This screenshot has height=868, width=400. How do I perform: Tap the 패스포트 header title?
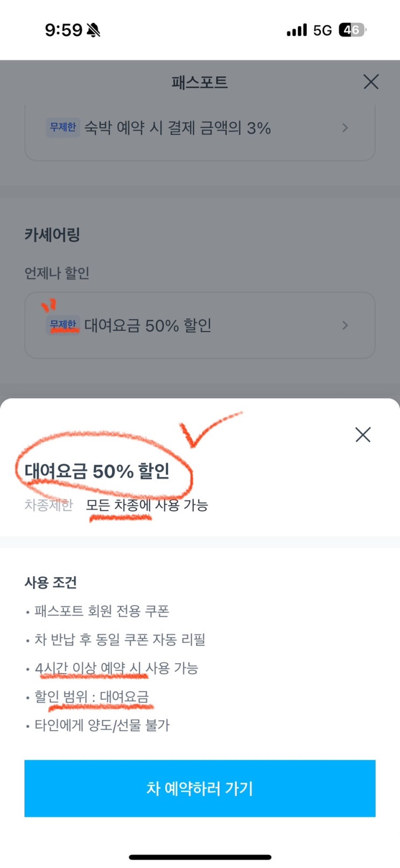(200, 82)
